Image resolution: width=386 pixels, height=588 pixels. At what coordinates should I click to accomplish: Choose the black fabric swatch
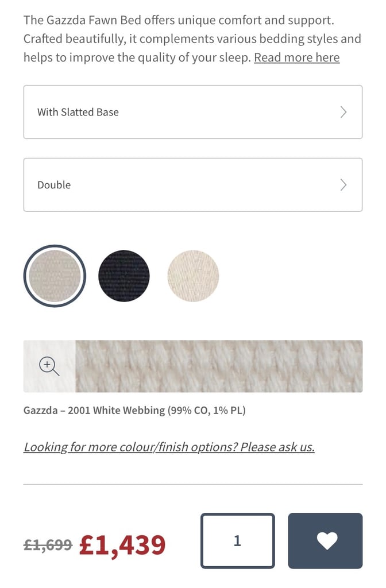(124, 276)
